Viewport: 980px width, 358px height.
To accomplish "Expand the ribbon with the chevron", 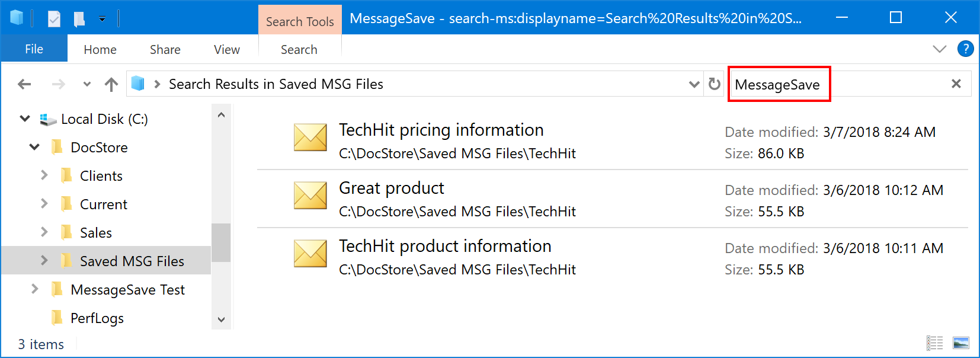I will [940, 49].
